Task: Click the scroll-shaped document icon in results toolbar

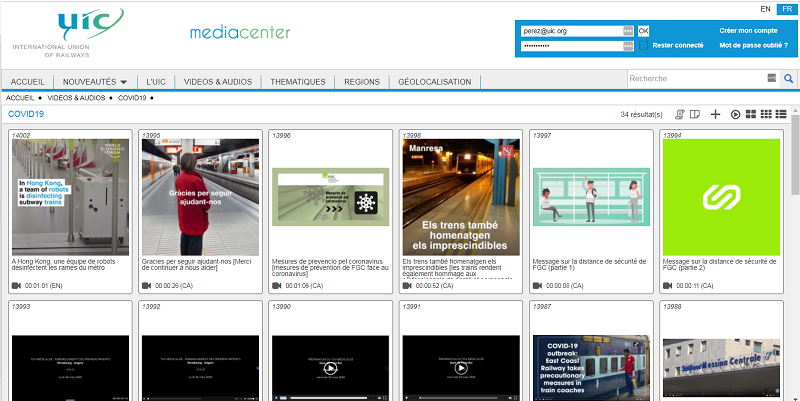Action: pyautogui.click(x=680, y=114)
